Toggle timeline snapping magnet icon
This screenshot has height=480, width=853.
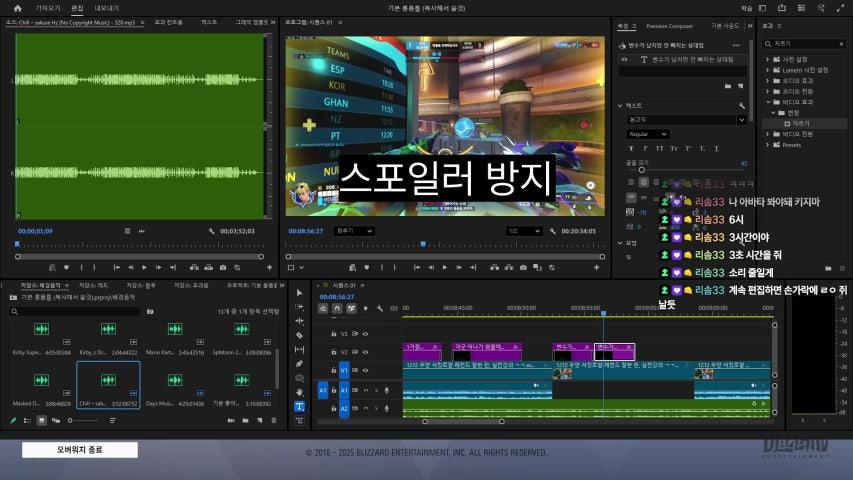coord(337,307)
